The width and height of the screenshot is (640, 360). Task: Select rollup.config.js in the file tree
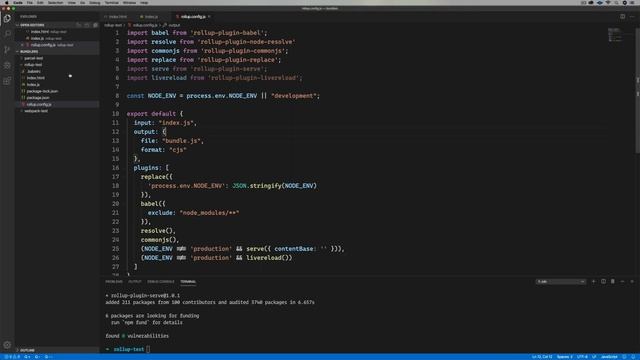click(x=39, y=104)
